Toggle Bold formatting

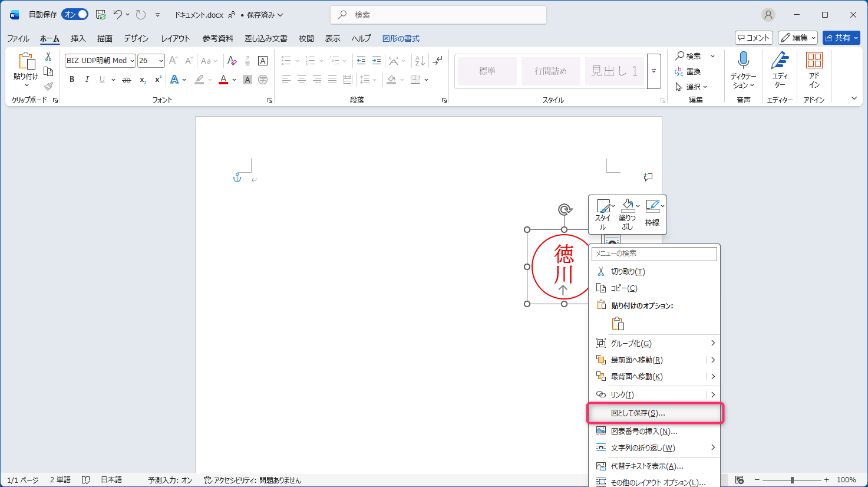(72, 80)
